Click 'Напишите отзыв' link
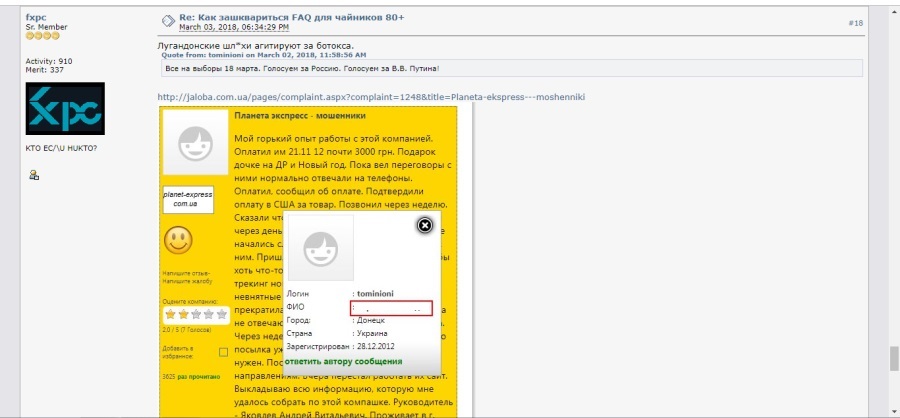The height and width of the screenshot is (418, 900). click(x=186, y=273)
